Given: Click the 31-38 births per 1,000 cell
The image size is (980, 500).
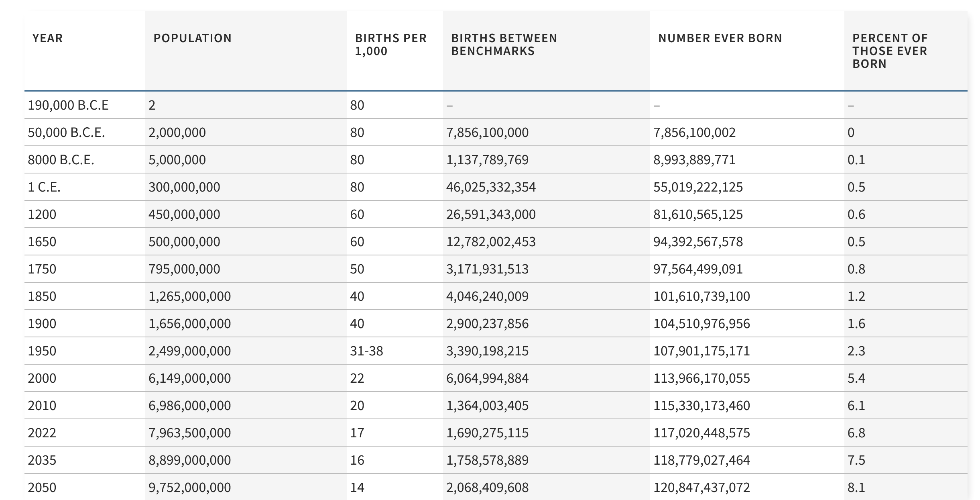Looking at the screenshot, I should pyautogui.click(x=366, y=351).
